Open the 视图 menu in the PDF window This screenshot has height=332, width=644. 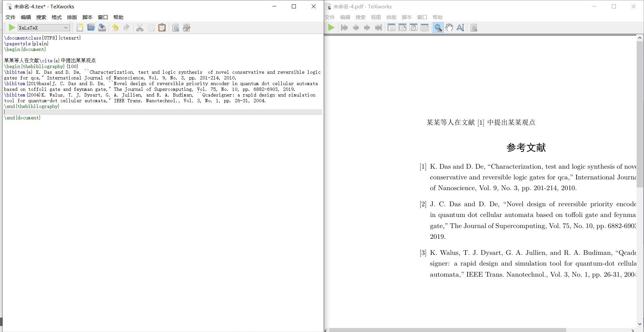click(x=376, y=17)
